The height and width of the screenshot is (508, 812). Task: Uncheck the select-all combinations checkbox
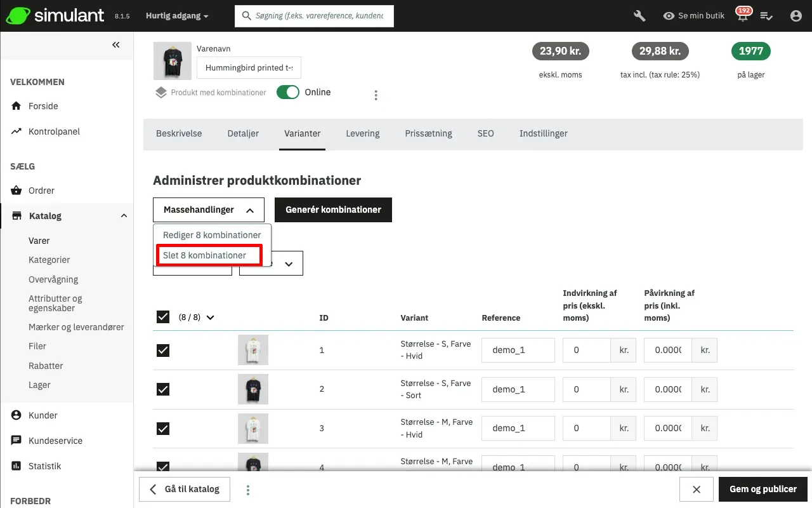click(x=163, y=317)
